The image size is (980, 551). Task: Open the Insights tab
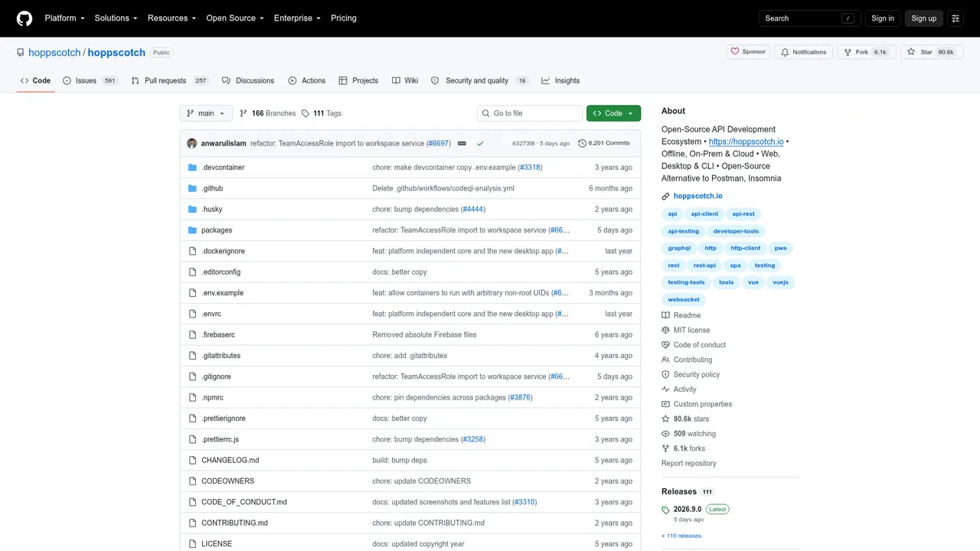(x=560, y=80)
